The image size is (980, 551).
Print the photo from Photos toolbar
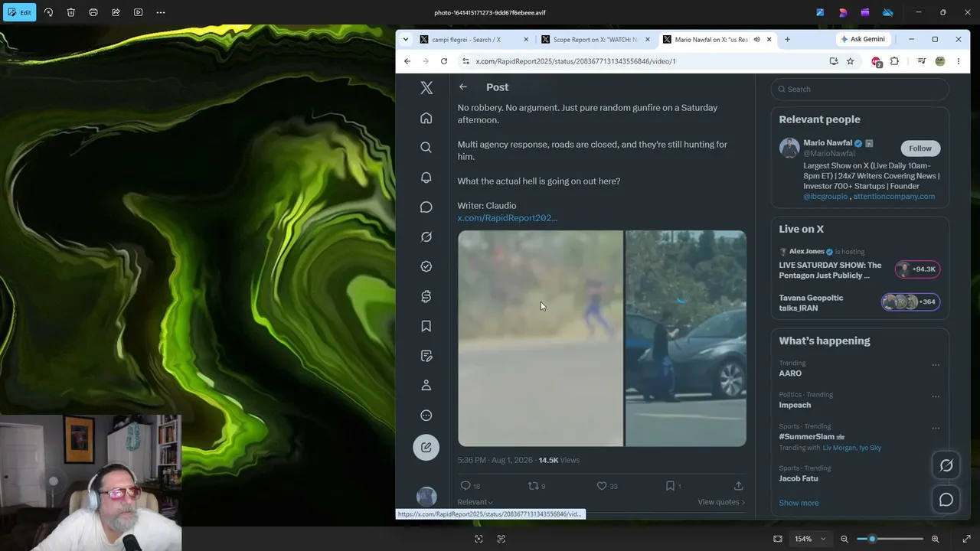pyautogui.click(x=93, y=12)
